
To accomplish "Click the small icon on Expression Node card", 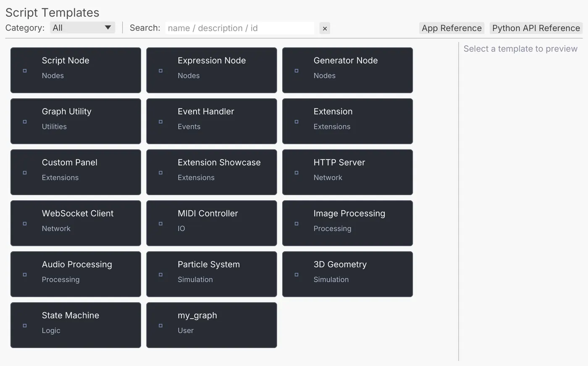I will pyautogui.click(x=160, y=71).
